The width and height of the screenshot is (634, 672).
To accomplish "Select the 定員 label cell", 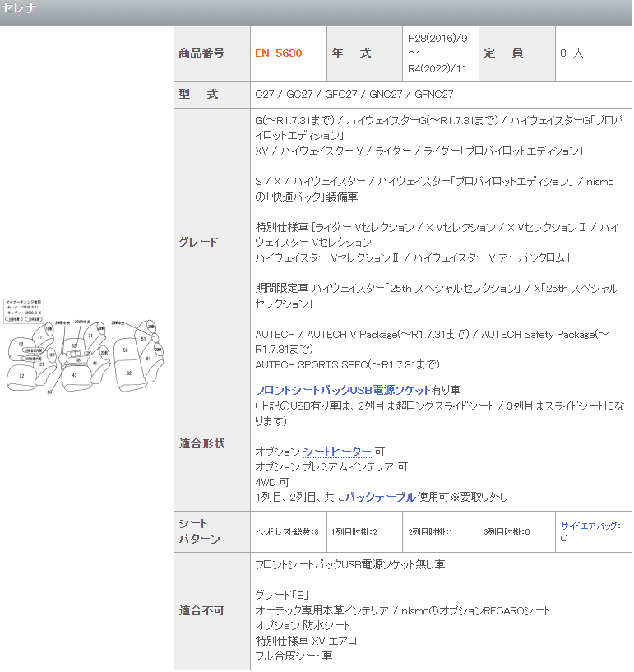I will 517,53.
